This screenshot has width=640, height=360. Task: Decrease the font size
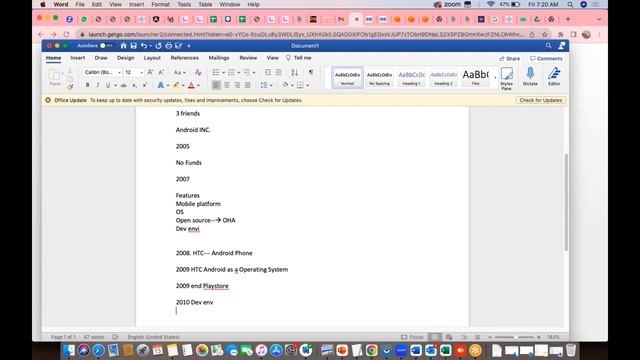161,72
